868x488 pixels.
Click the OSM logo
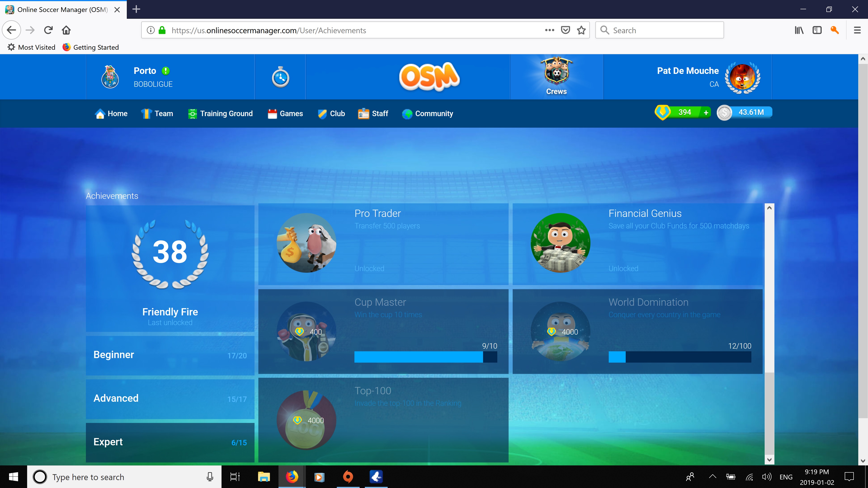click(429, 77)
